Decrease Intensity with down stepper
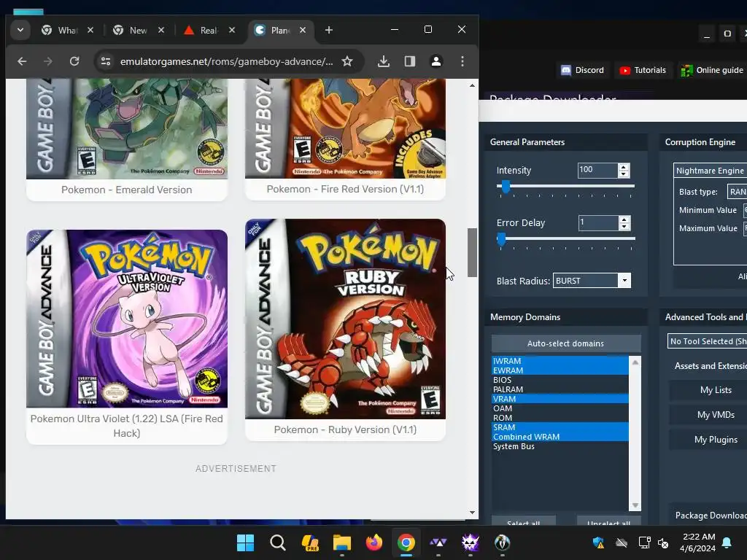Viewport: 747px width, 560px height. 624,174
